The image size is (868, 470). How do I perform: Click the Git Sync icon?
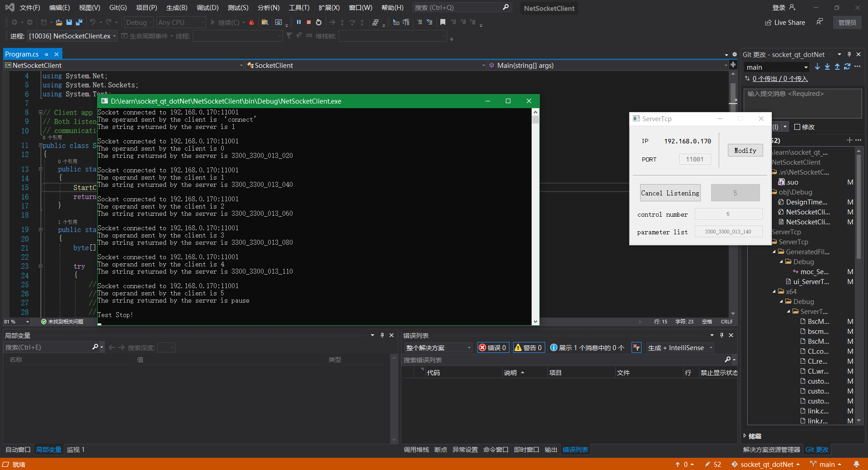pyautogui.click(x=847, y=66)
